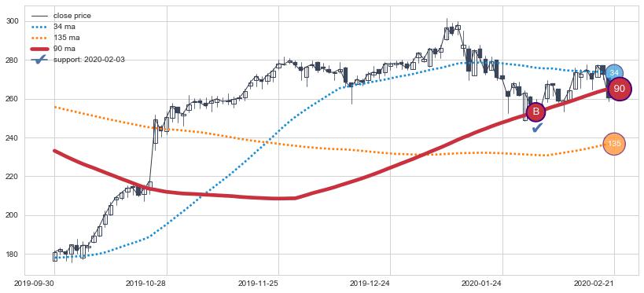
Task: Click the support: 2020-02-03 legend label
Action: click(x=89, y=60)
